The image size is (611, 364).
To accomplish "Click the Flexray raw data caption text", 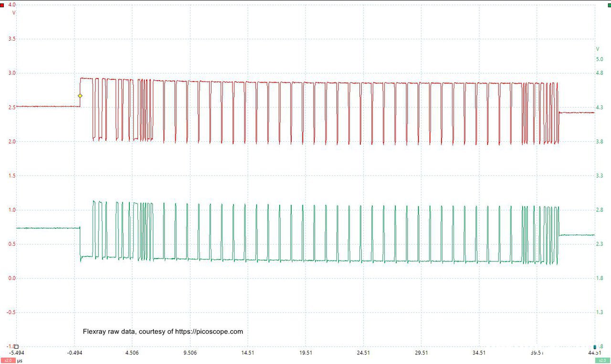I will click(x=163, y=332).
